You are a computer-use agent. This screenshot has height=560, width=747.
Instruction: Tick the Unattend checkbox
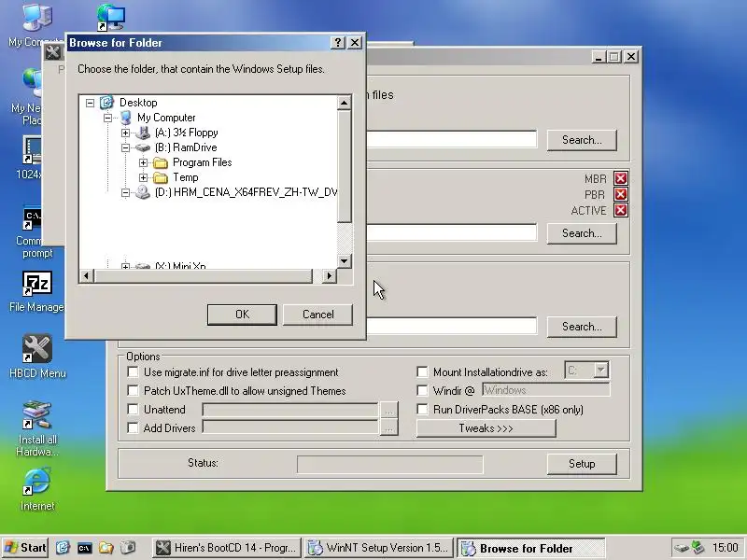(x=133, y=410)
